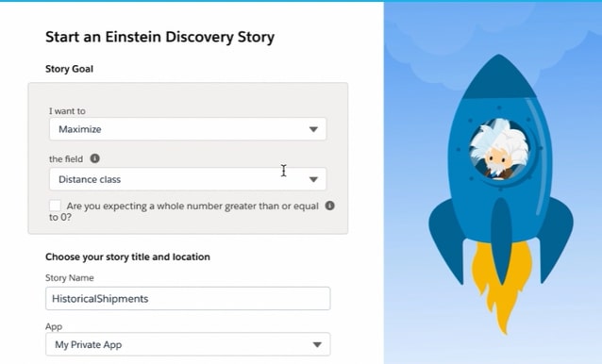Click the 'Story Goal' section heading

[69, 69]
